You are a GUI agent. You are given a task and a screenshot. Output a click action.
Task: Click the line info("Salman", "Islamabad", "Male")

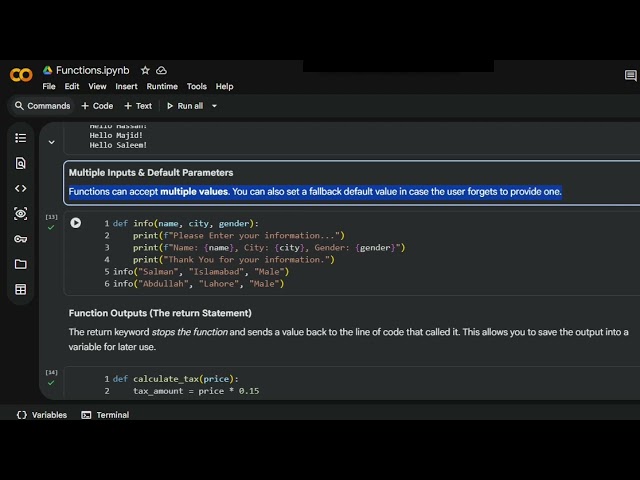(x=201, y=272)
